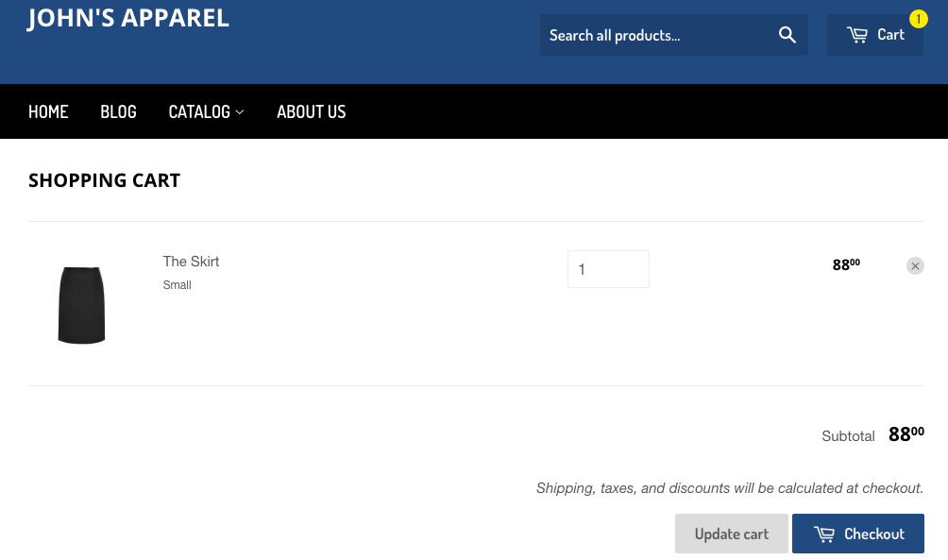Open the Blog menu item
Viewport: 948px width, 560px height.
(118, 111)
